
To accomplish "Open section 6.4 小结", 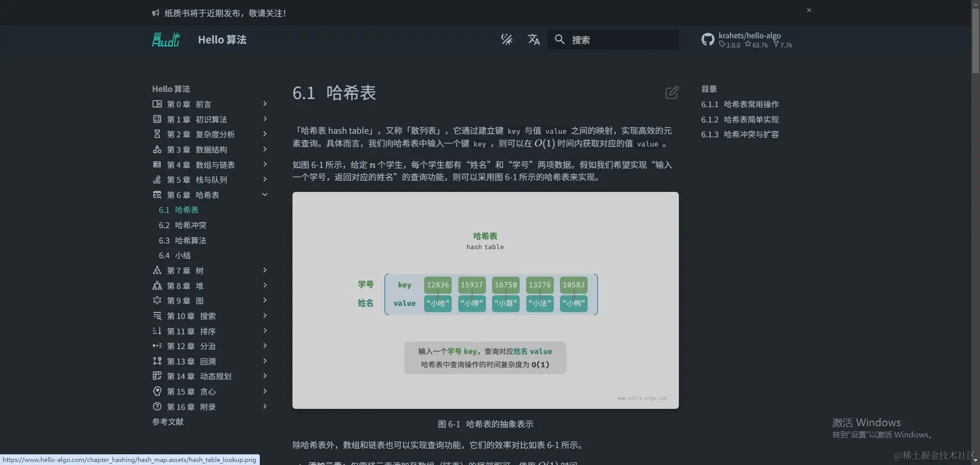I will [x=175, y=255].
